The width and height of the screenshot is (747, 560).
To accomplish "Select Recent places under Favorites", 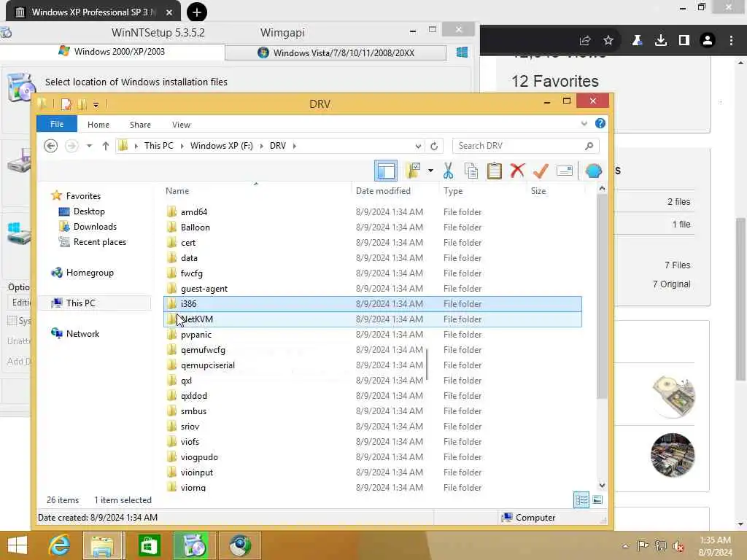I will pos(99,242).
